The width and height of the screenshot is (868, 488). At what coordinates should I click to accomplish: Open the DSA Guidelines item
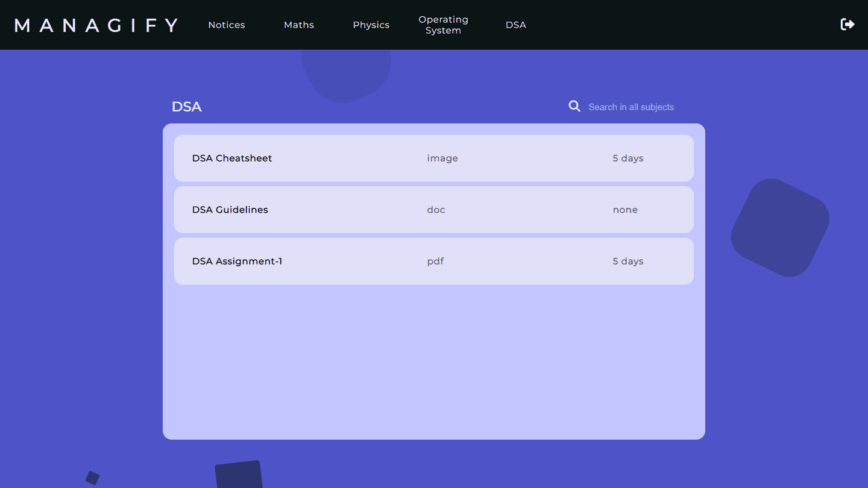434,210
